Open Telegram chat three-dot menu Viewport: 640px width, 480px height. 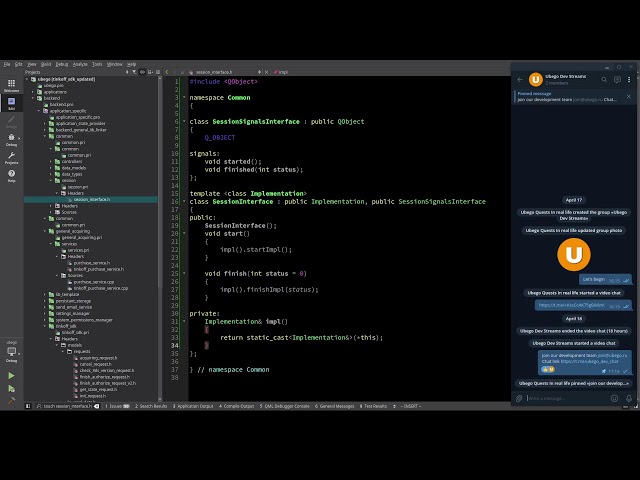coord(629,79)
